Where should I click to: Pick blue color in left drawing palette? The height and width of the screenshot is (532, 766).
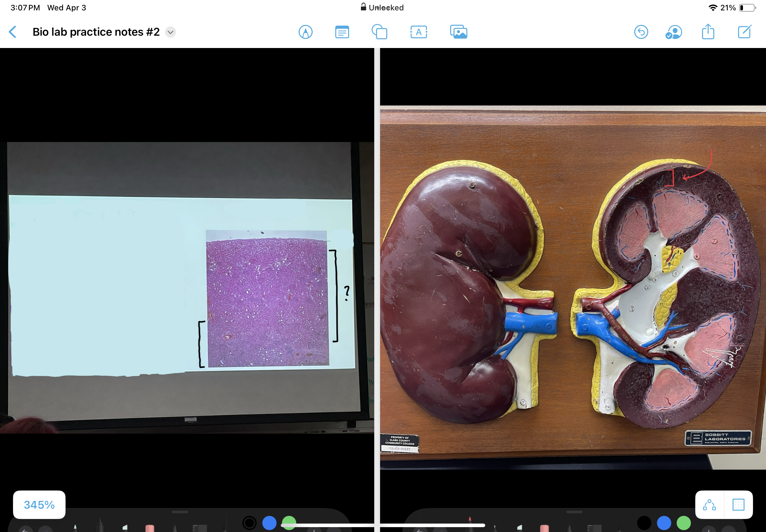click(x=269, y=523)
